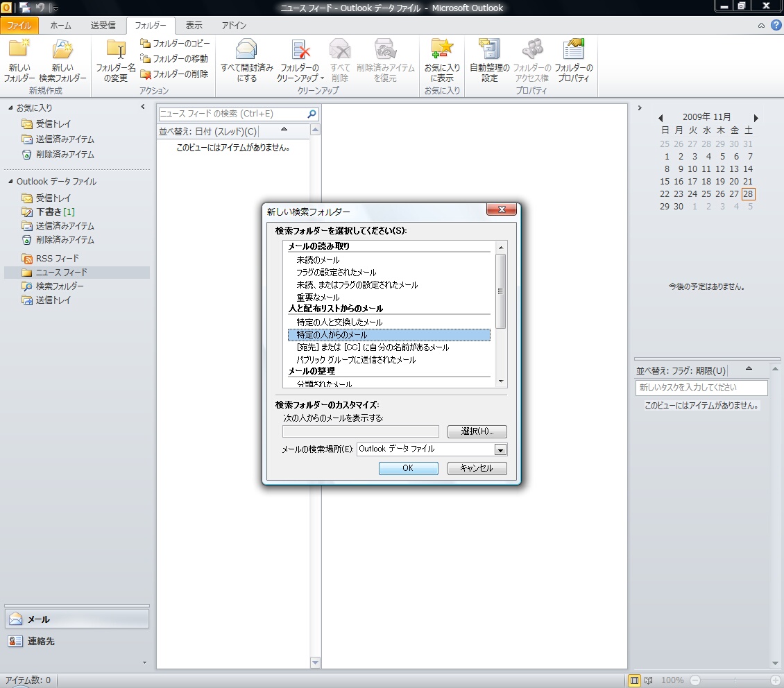This screenshot has height=688, width=784.
Task: Open the メールの検索場所 dropdown
Action: click(500, 449)
